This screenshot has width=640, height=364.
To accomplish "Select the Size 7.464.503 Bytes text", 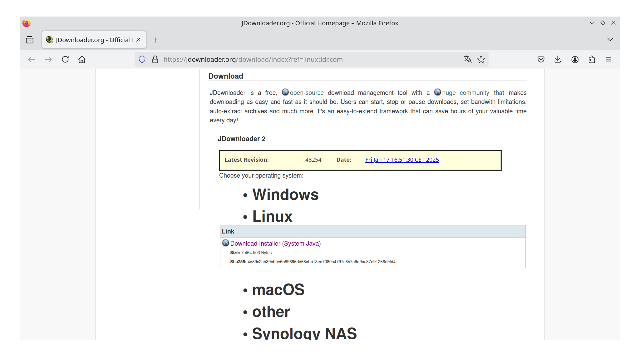I will coord(251,253).
